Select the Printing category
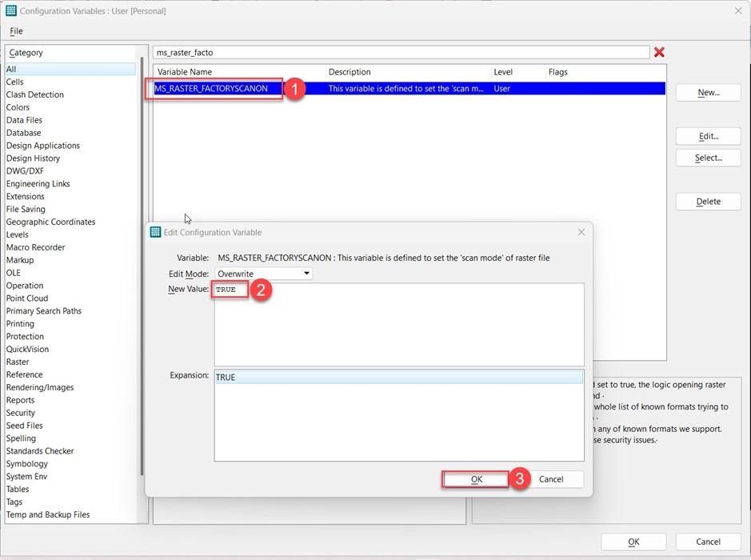This screenshot has height=560, width=751. coord(24,323)
